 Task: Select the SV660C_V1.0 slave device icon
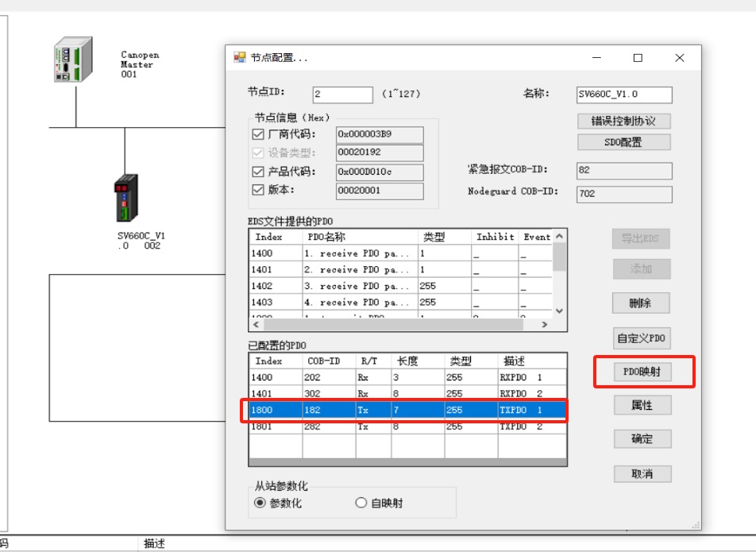coord(125,198)
